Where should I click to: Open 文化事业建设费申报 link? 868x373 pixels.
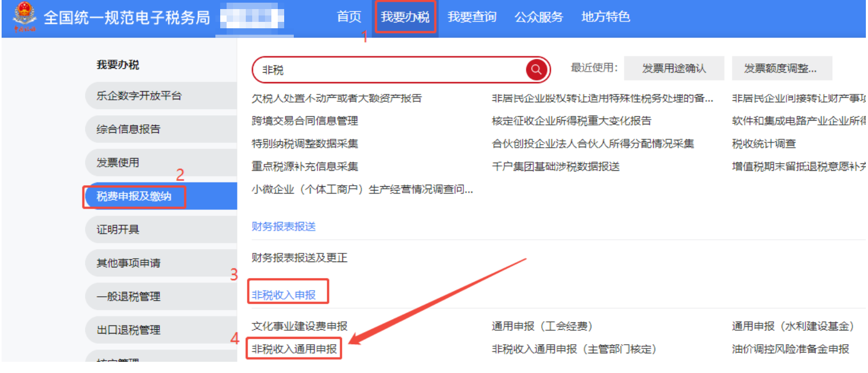pos(300,326)
